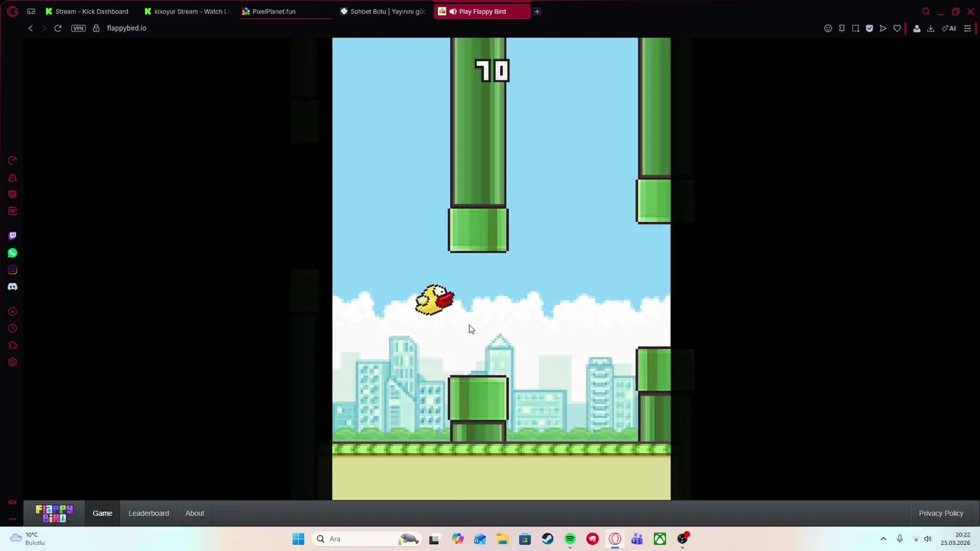980x551 pixels.
Task: Open Discord in the sidebar
Action: [12, 286]
